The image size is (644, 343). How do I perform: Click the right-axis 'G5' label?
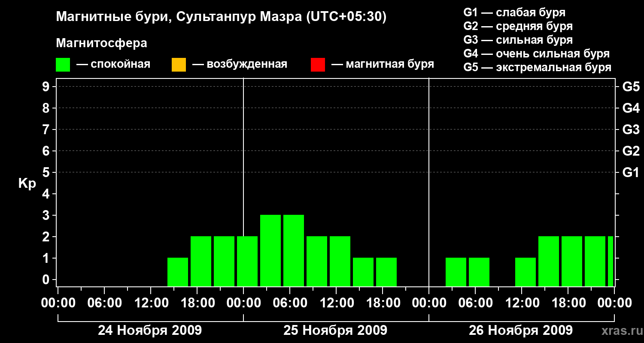coord(631,87)
